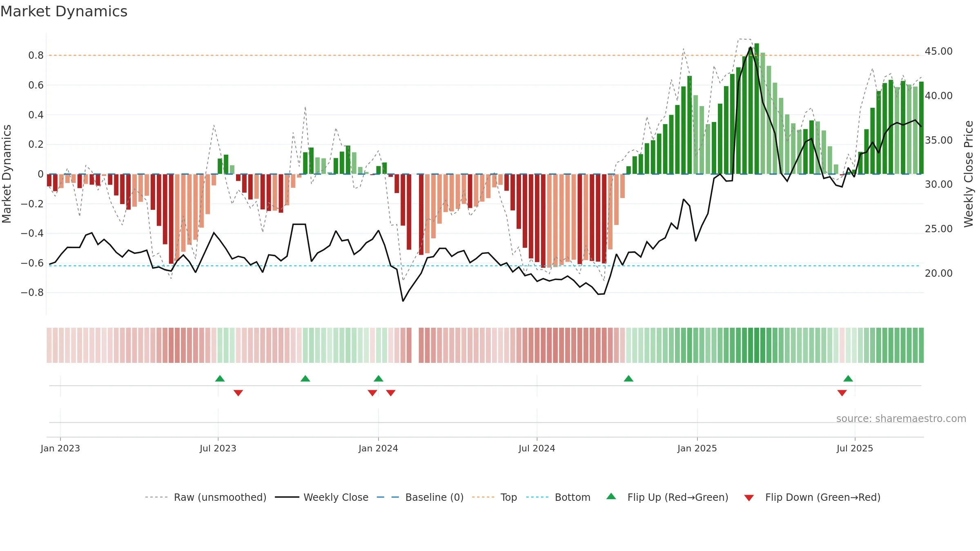
Task: Select the green flip-up marker around Oct 2024
Action: coord(629,378)
